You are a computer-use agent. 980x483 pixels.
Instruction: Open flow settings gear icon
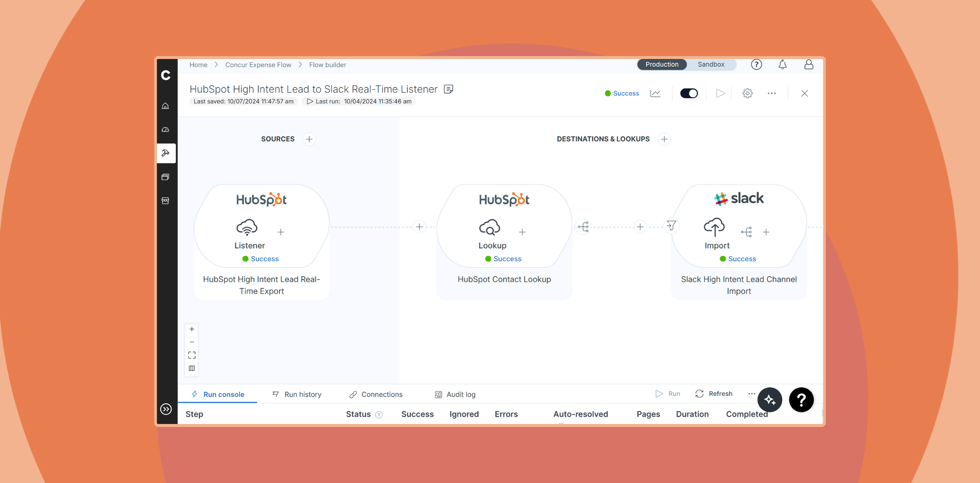click(x=747, y=94)
